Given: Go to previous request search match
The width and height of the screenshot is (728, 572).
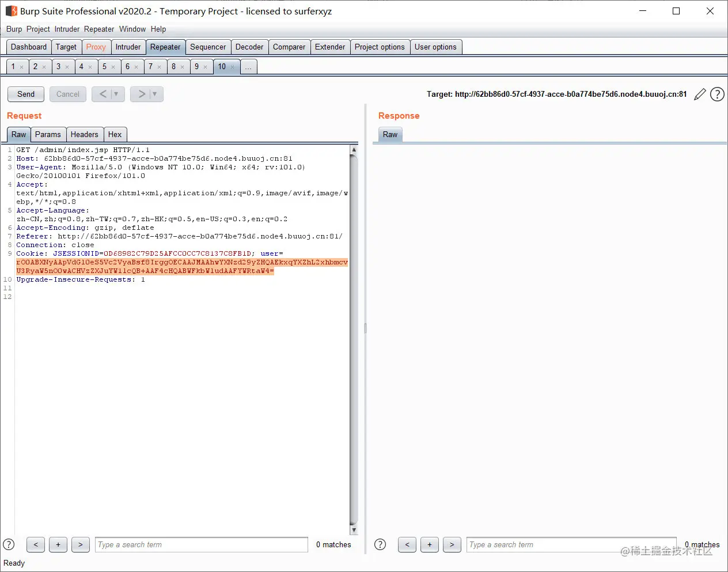Looking at the screenshot, I should click(36, 544).
